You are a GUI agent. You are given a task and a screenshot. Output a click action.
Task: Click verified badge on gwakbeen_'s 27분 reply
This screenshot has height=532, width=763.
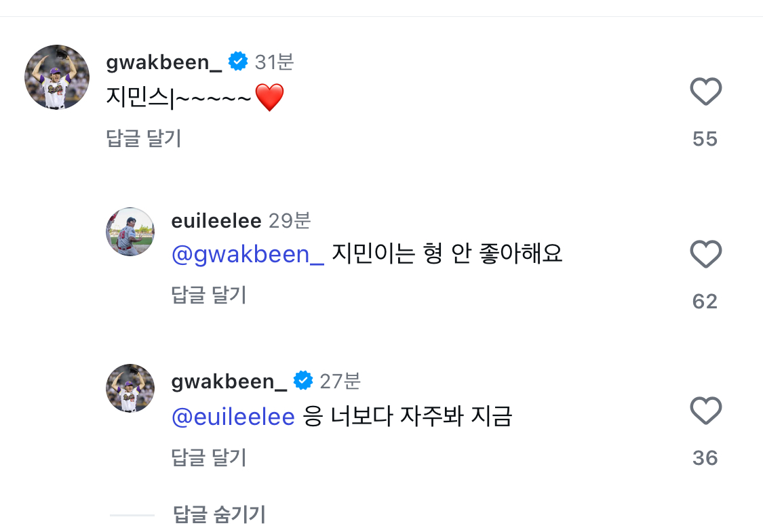[303, 381]
